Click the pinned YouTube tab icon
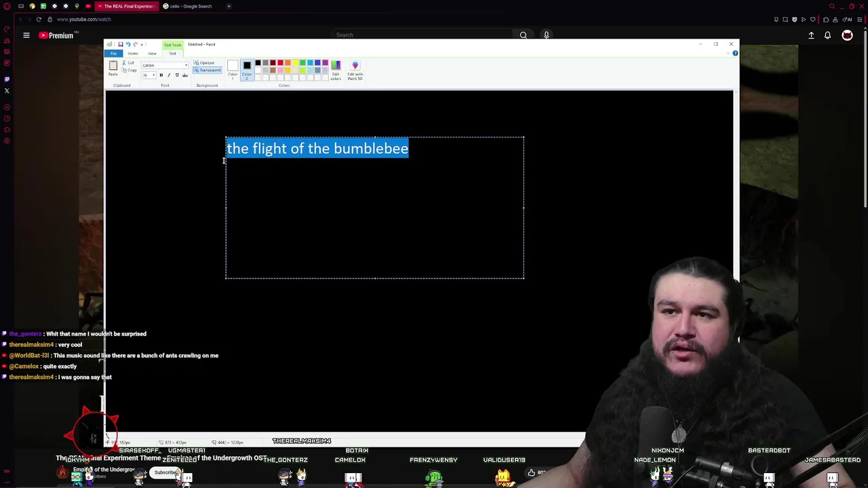The height and width of the screenshot is (488, 868). pyautogui.click(x=88, y=6)
